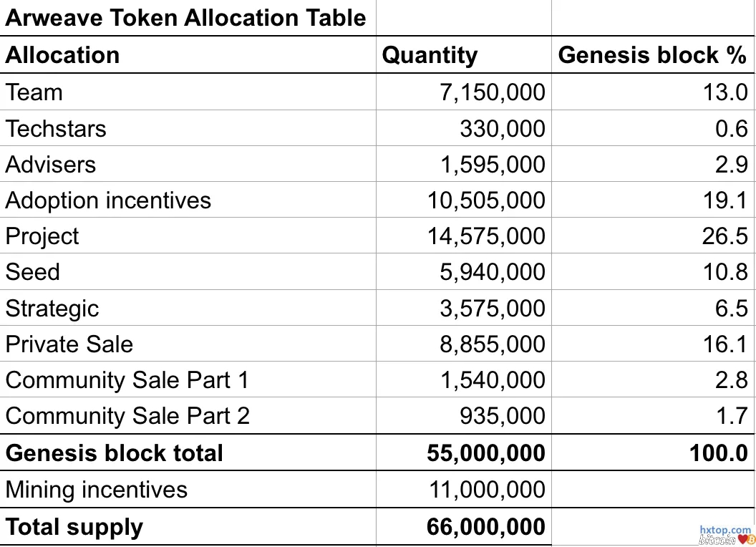
Task: Select the Total supply 66,000,000 cell
Action: coord(485,528)
